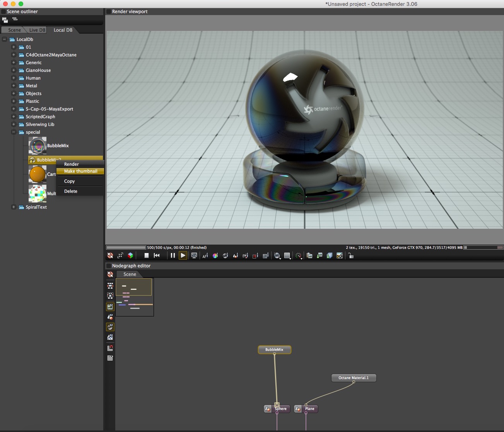Collapse the LocalDb root folder
The width and height of the screenshot is (504, 432).
click(x=4, y=39)
